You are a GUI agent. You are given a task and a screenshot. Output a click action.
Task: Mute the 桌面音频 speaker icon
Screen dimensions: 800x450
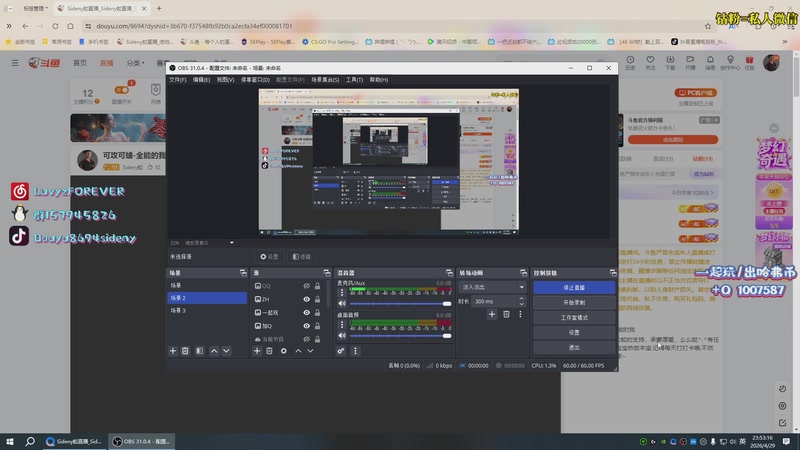pyautogui.click(x=342, y=336)
